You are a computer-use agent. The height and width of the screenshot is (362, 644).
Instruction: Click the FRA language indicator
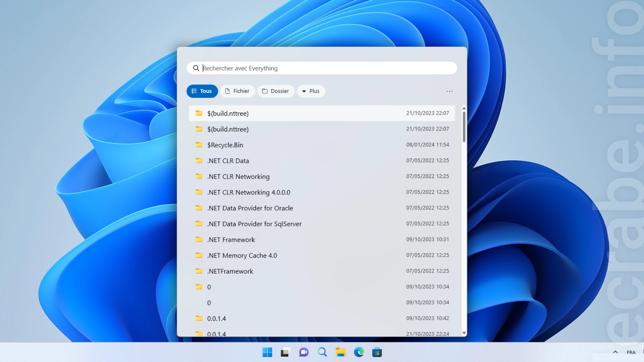coord(631,352)
